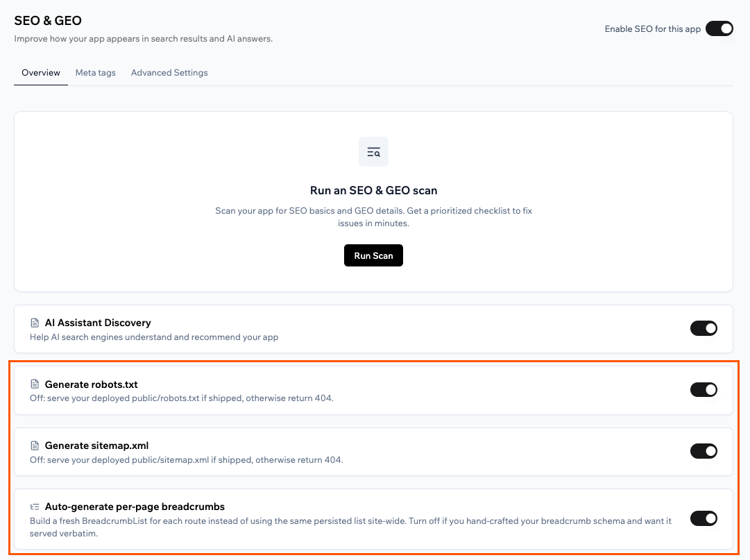Viewport: 750px width, 560px height.
Task: Toggle the Enable SEO for this app switch
Action: coord(719,28)
